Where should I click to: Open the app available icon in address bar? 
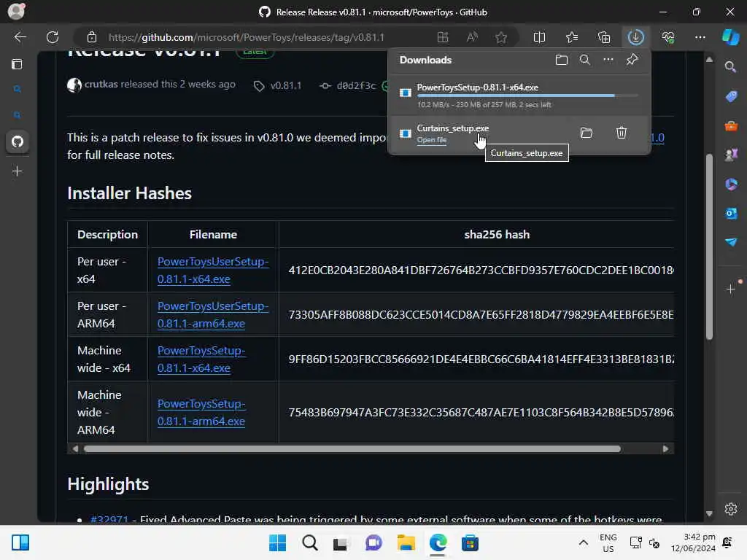(x=443, y=37)
